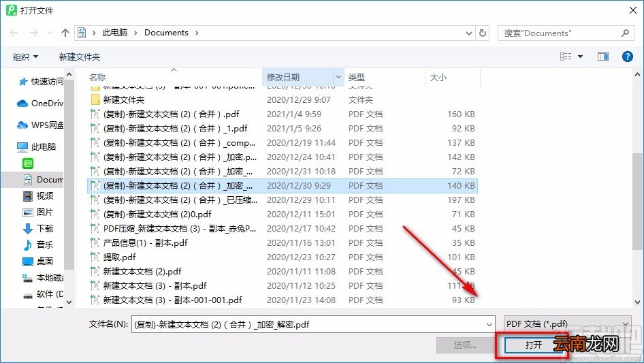The image size is (644, 363).
Task: Open view options dropdown arrow
Action: [580, 57]
